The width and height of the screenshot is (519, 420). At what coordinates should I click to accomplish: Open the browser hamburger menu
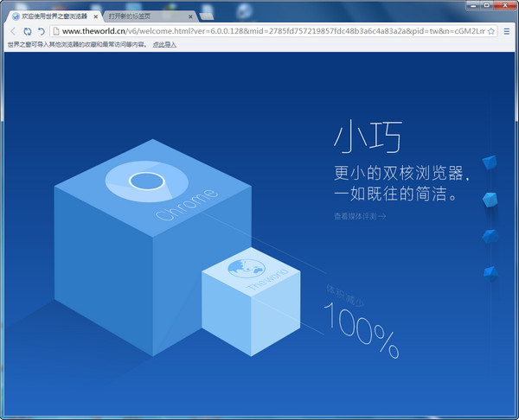pos(508,31)
